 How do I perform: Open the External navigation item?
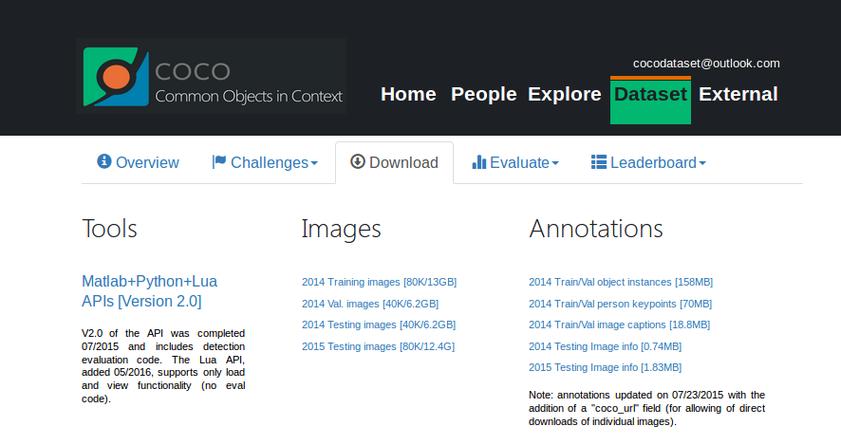coord(738,94)
